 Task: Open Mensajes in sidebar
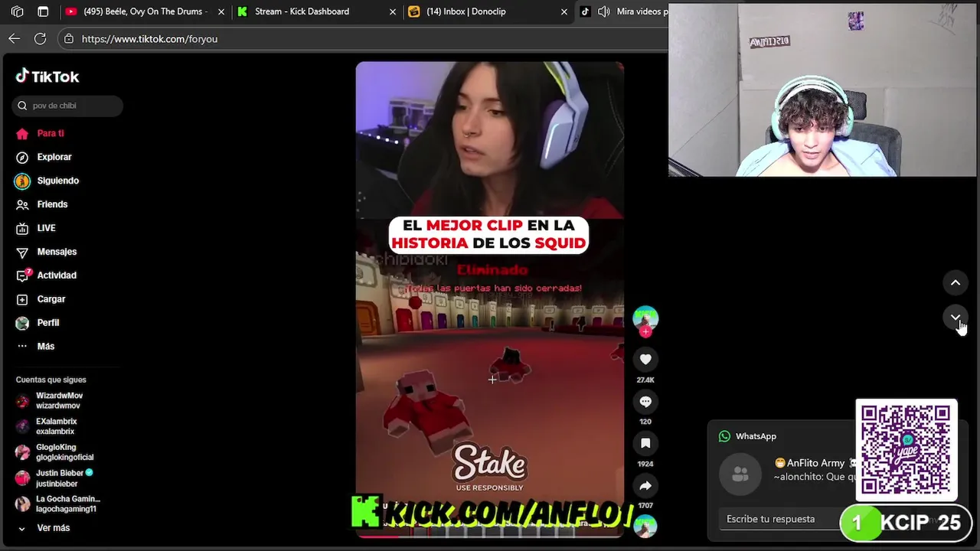pyautogui.click(x=57, y=252)
